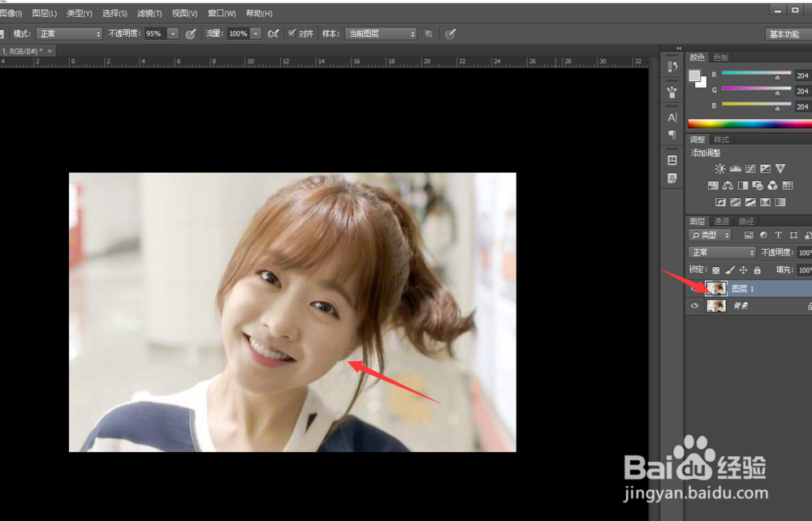This screenshot has height=521, width=812.
Task: Open the History panel icon
Action: tap(672, 67)
